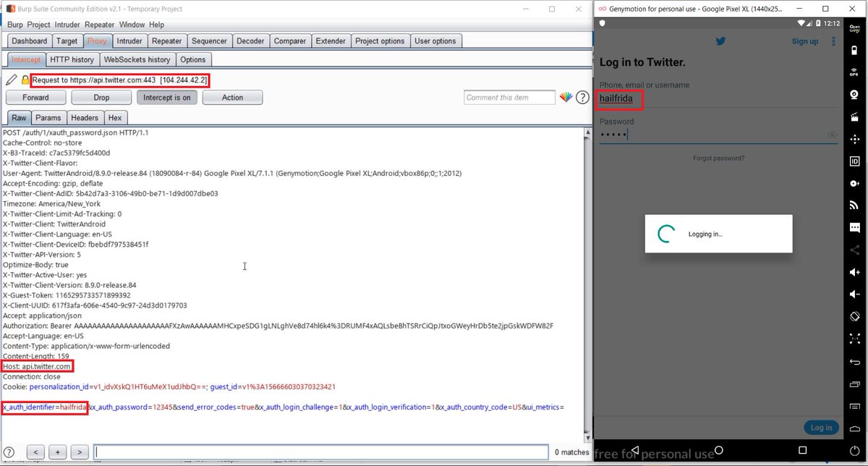Open the Genymotion battery widget

click(x=854, y=51)
